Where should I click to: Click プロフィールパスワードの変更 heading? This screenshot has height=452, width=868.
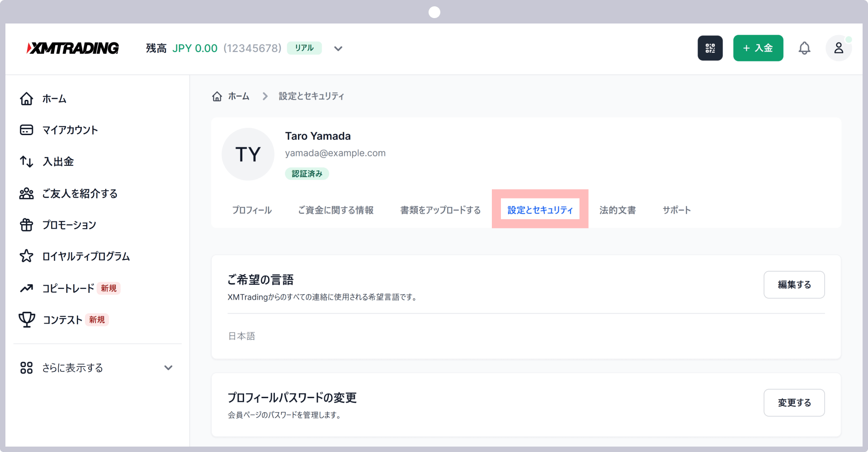[292, 398]
